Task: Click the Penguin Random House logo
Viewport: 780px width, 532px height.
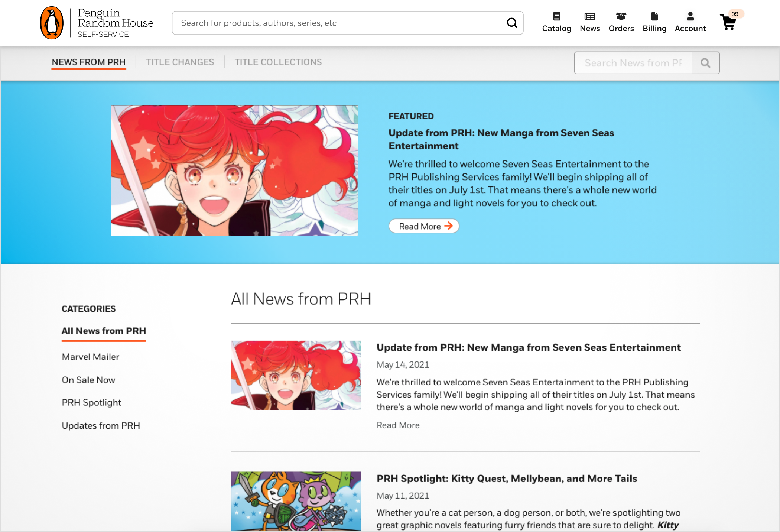Action: (97, 23)
